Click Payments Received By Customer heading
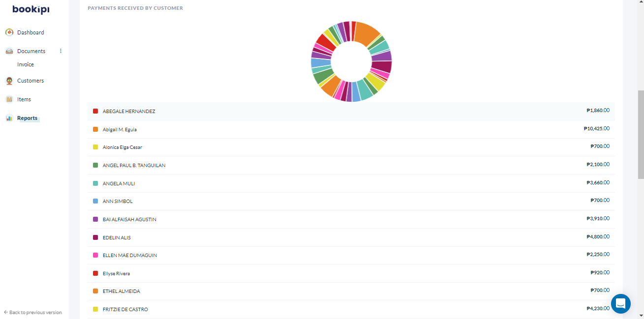This screenshot has height=319, width=644. pyautogui.click(x=135, y=8)
